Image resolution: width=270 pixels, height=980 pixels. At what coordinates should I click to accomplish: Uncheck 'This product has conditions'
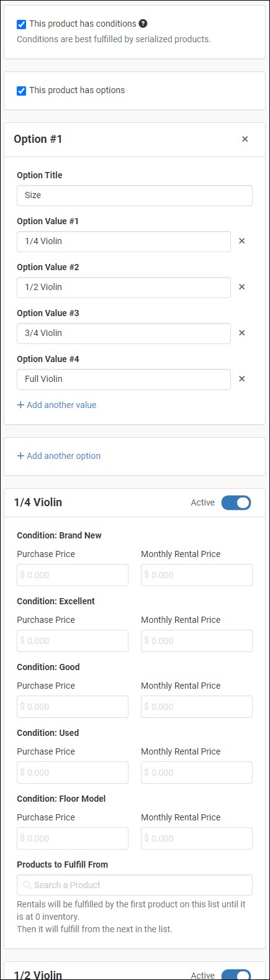point(22,24)
